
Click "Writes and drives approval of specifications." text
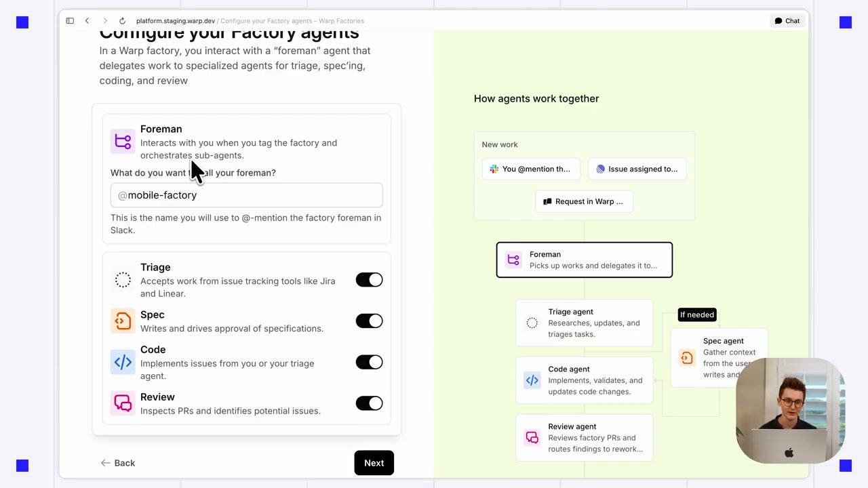(x=232, y=329)
